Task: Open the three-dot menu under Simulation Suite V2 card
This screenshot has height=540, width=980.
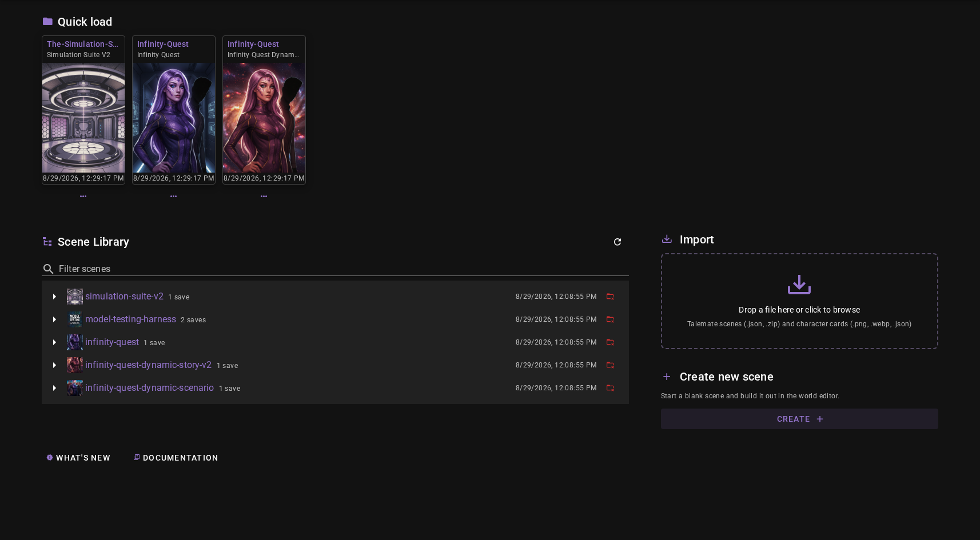Action: pyautogui.click(x=83, y=196)
